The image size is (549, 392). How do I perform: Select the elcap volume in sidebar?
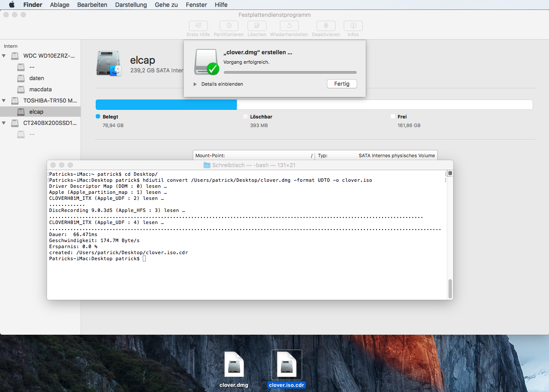point(36,112)
